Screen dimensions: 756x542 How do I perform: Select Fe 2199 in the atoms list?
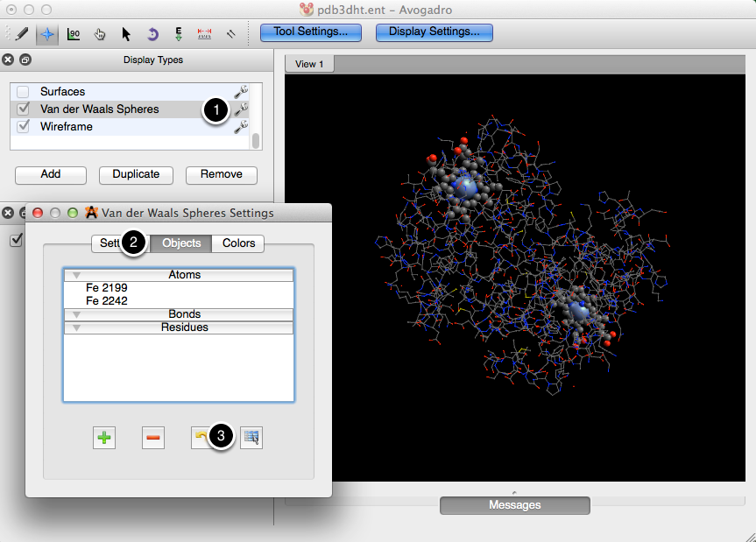click(106, 288)
